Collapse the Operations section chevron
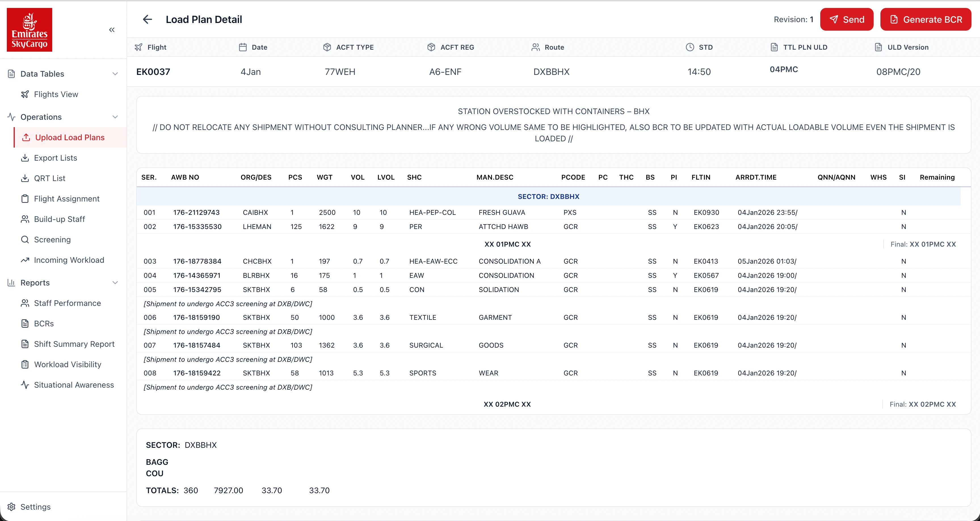This screenshot has width=980, height=521. click(115, 117)
